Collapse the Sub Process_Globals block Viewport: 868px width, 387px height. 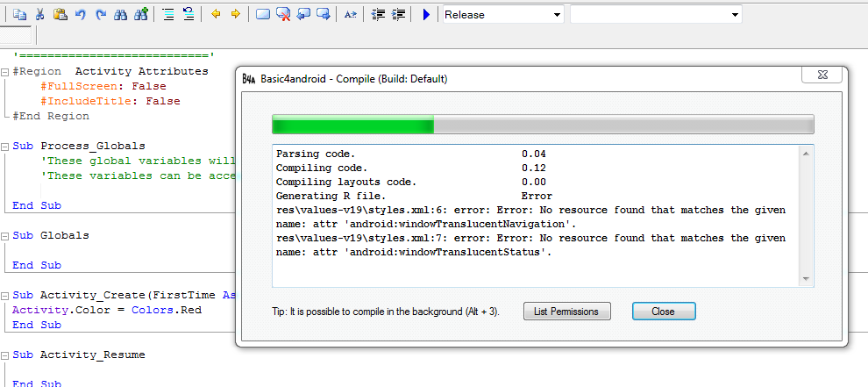[6, 146]
